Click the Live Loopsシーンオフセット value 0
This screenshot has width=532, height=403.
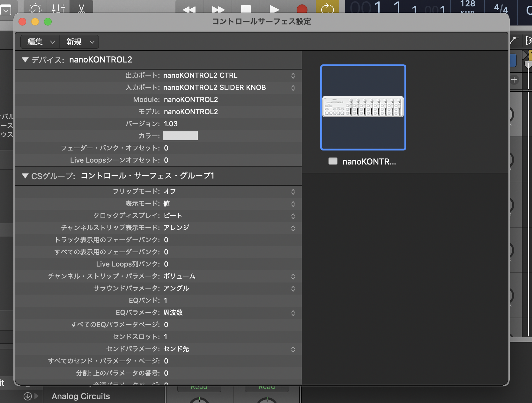pos(166,160)
